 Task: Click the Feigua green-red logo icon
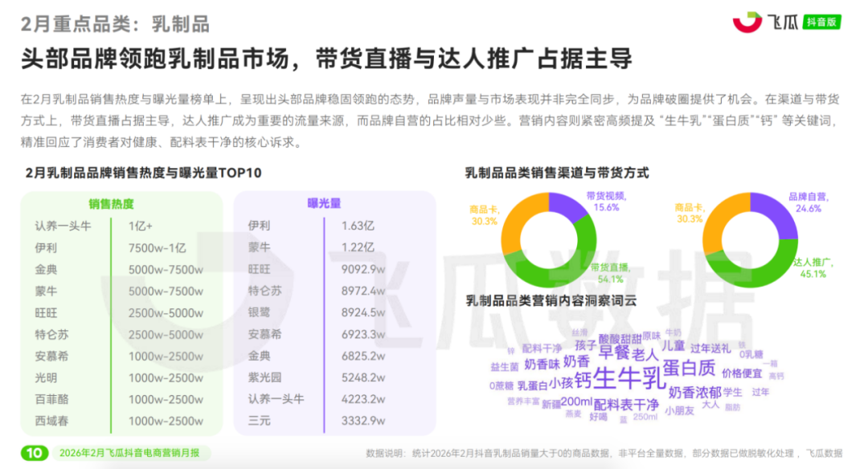coord(747,22)
